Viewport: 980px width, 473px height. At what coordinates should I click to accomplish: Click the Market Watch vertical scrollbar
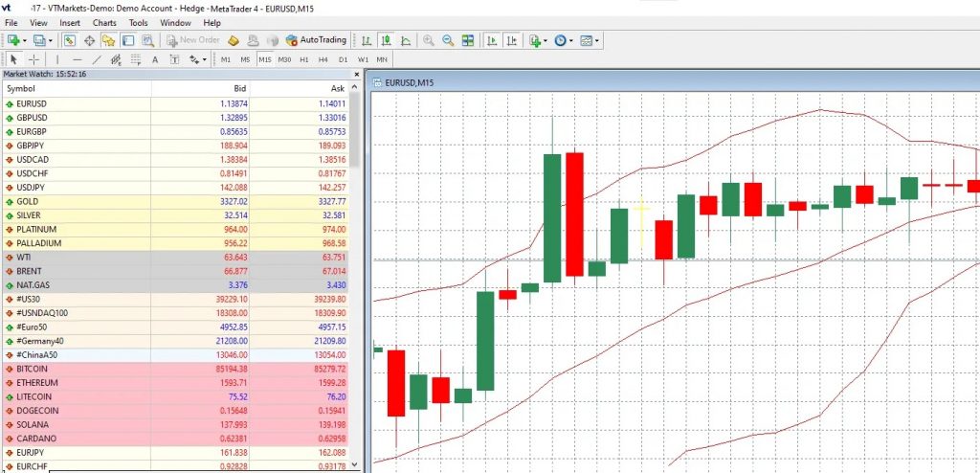356,130
